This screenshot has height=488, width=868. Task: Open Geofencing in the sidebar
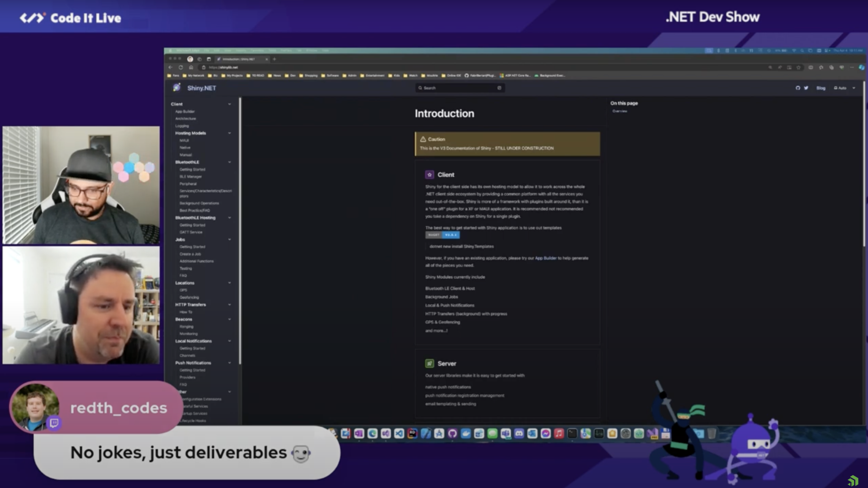189,297
